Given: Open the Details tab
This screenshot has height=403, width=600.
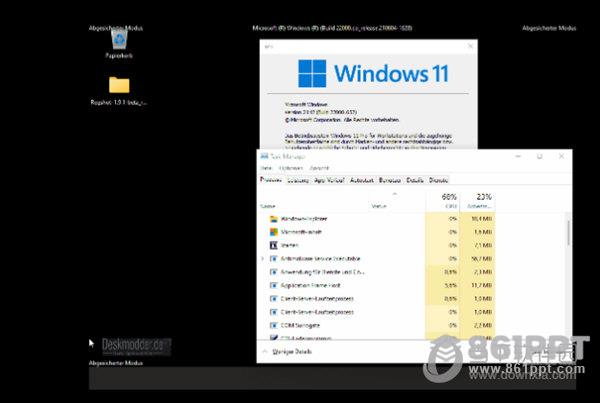Looking at the screenshot, I should [415, 180].
